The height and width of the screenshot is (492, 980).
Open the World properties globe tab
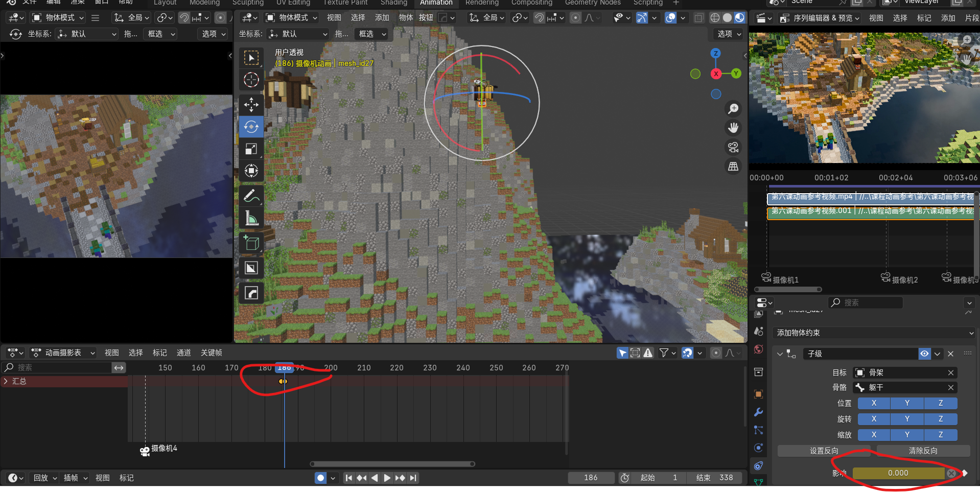pyautogui.click(x=758, y=349)
